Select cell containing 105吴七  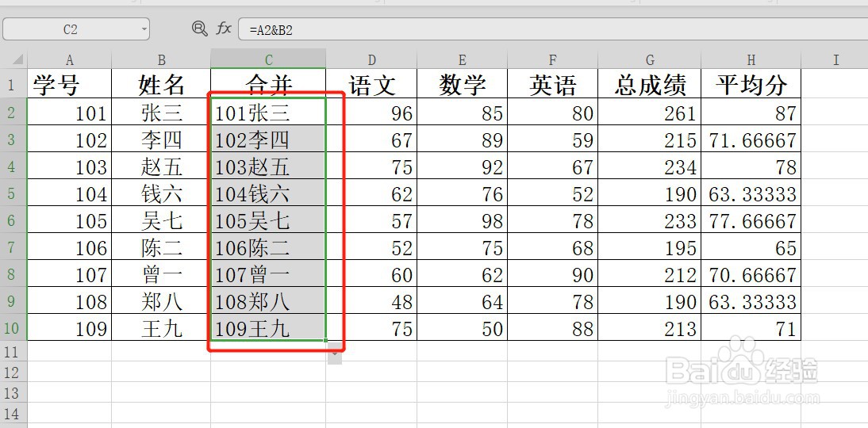pos(268,220)
